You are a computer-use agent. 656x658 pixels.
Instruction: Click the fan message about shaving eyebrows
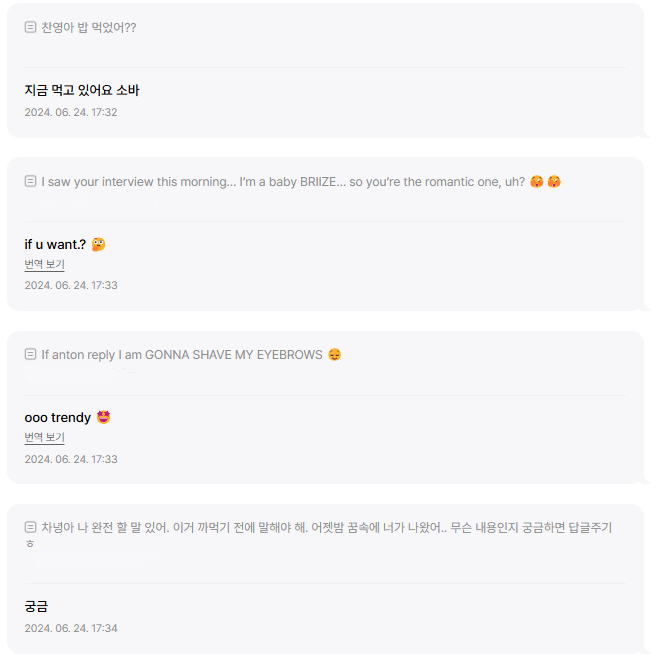coord(182,355)
